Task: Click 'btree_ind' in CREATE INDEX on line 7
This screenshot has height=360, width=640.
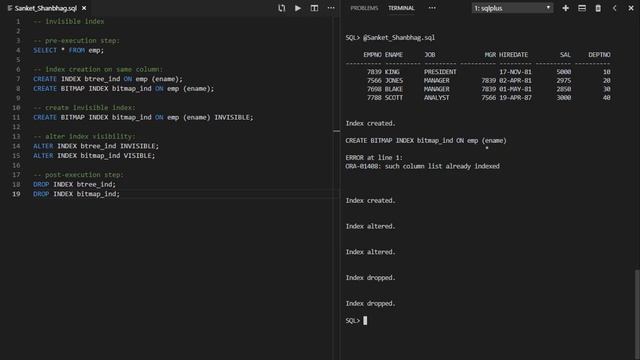Action: click(x=102, y=79)
